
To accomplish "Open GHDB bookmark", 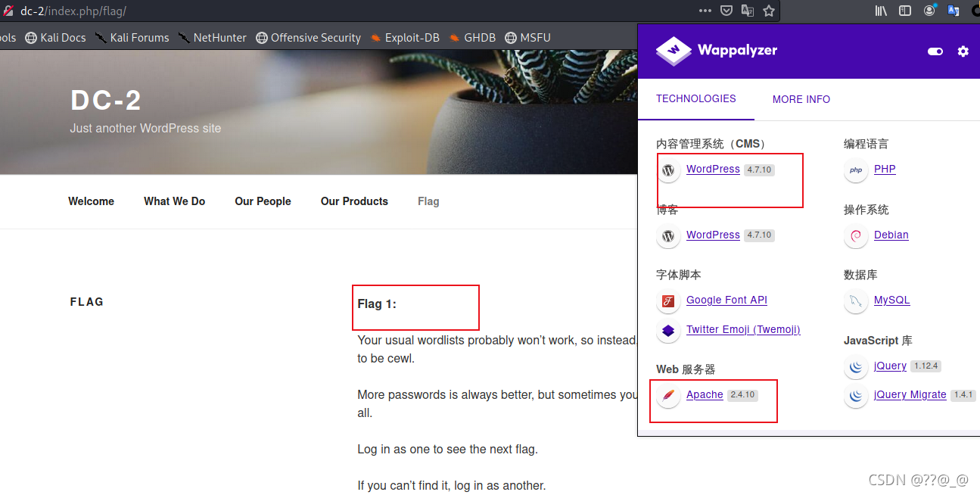I will 472,38.
